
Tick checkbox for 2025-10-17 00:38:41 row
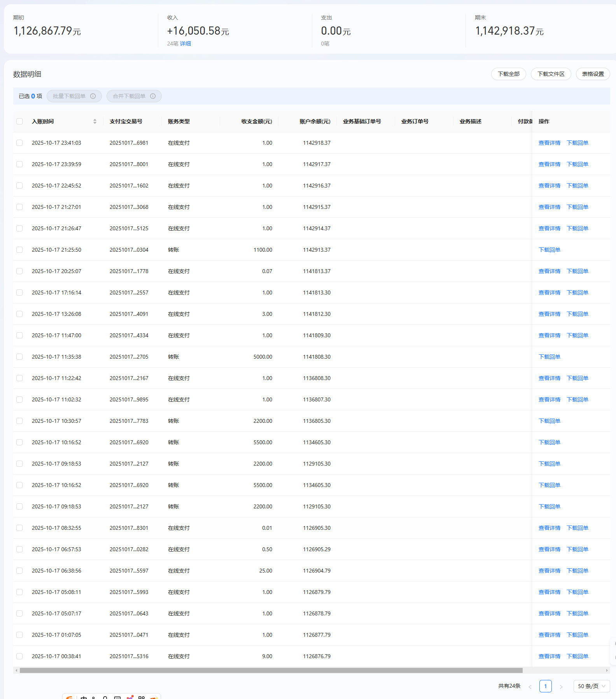pyautogui.click(x=19, y=656)
